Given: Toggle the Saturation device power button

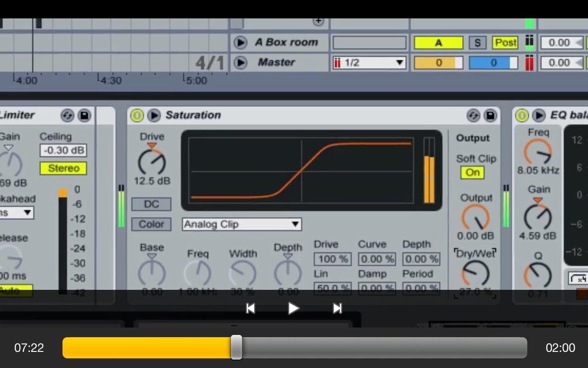Looking at the screenshot, I should 137,115.
